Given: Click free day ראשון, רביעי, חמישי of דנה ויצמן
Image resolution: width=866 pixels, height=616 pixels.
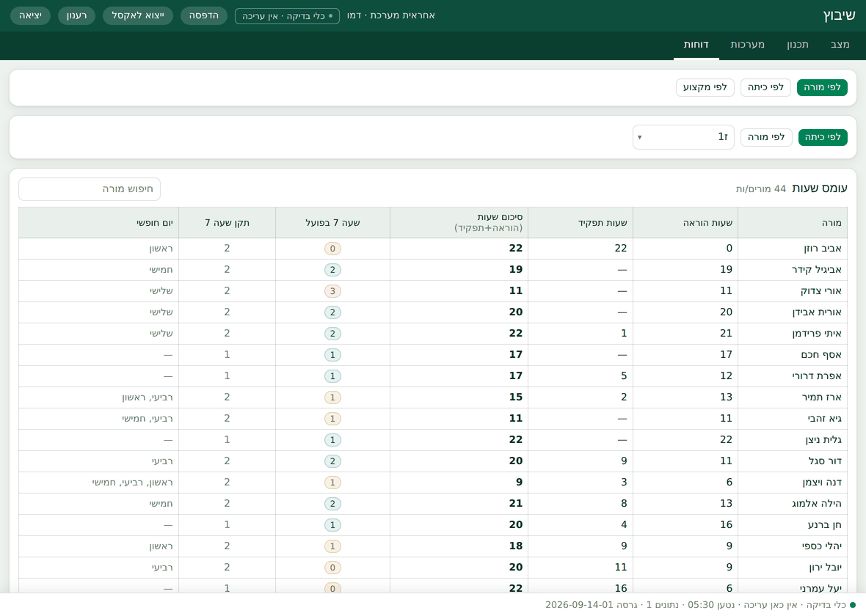Looking at the screenshot, I should coord(133,483).
